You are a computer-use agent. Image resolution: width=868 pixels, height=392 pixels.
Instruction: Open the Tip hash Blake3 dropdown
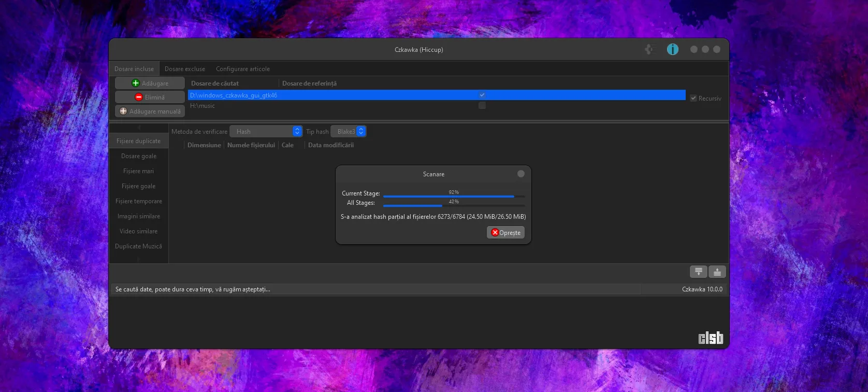(349, 132)
